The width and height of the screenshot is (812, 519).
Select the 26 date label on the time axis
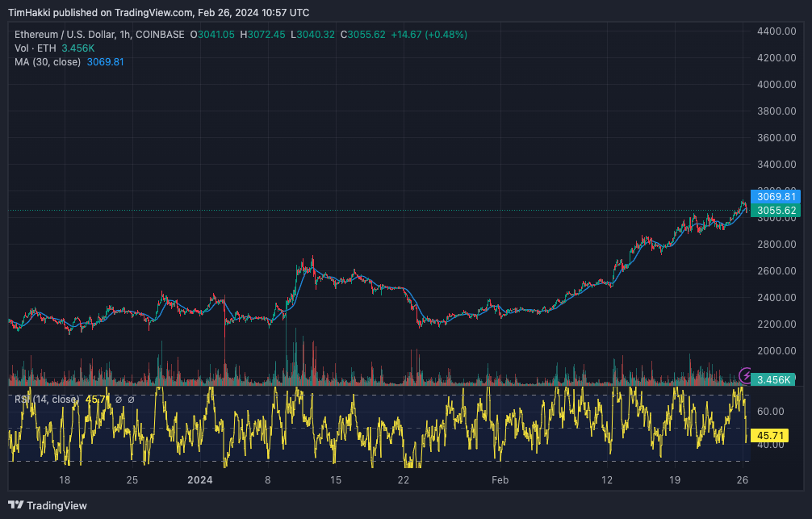pos(741,479)
